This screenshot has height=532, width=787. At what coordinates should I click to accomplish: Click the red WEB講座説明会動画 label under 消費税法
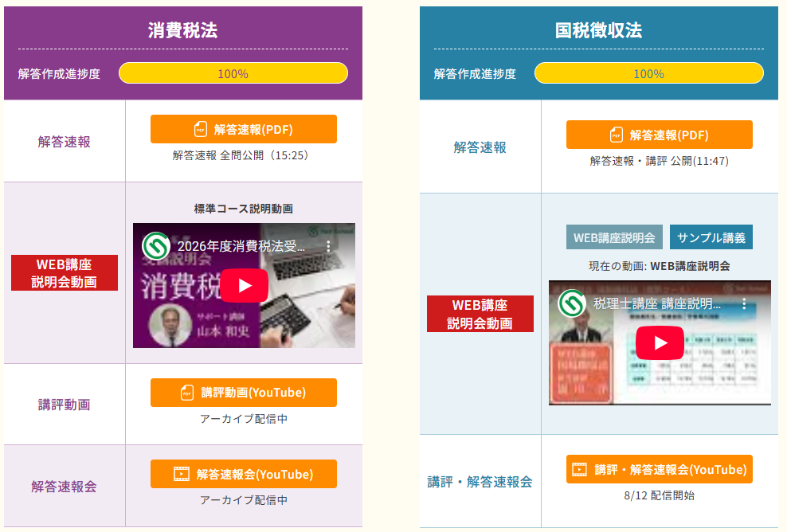coord(65,272)
